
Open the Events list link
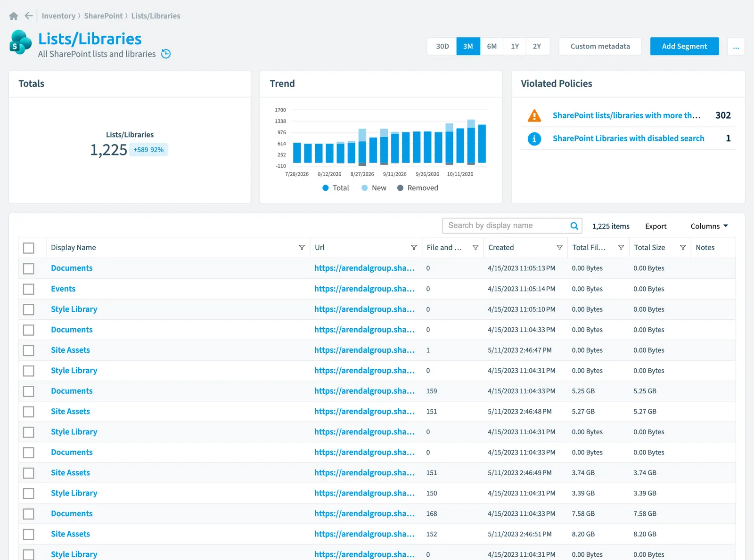point(63,289)
